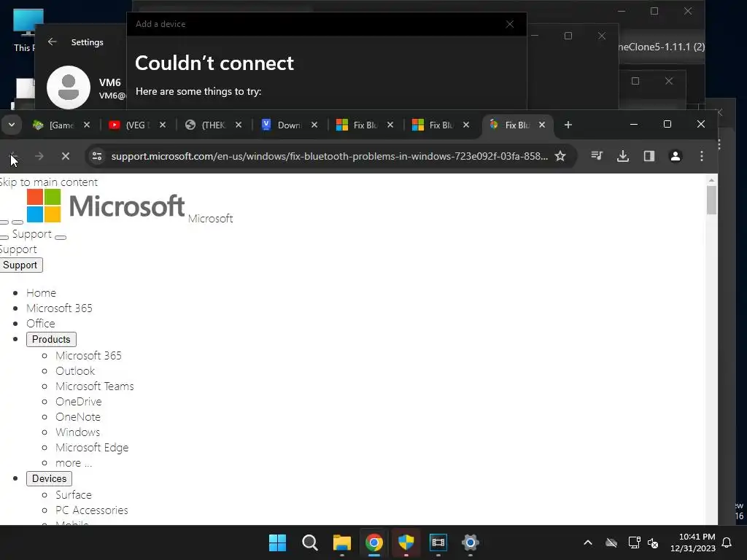Open a new Chrome tab
Viewport: 747px width, 560px height.
pyautogui.click(x=568, y=125)
